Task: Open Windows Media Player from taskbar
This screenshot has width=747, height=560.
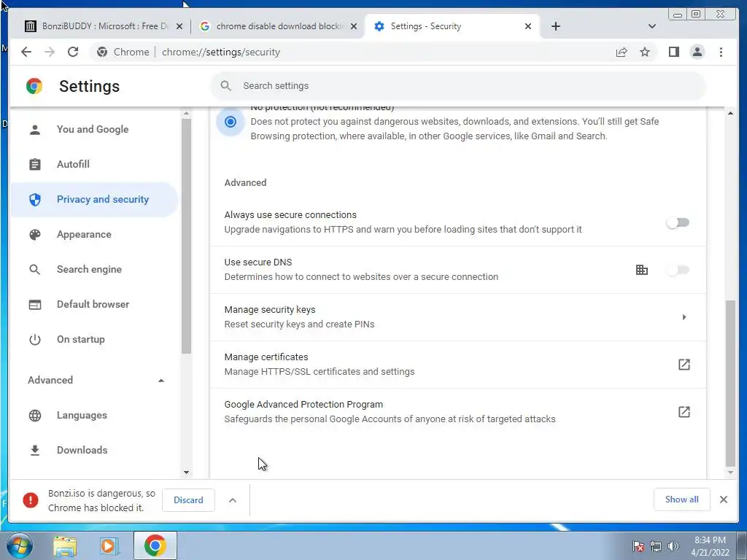Action: (x=109, y=545)
